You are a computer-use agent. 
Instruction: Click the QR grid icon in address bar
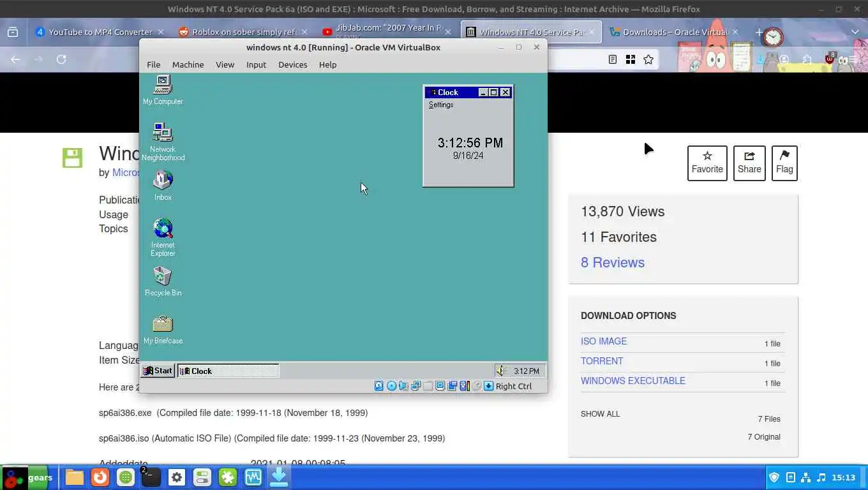[631, 59]
